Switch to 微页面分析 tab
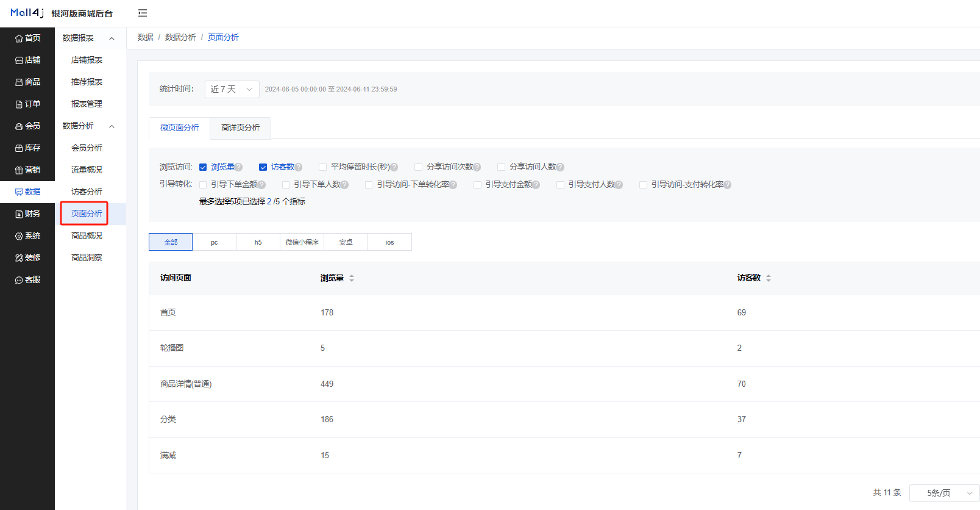The image size is (980, 510). point(179,127)
